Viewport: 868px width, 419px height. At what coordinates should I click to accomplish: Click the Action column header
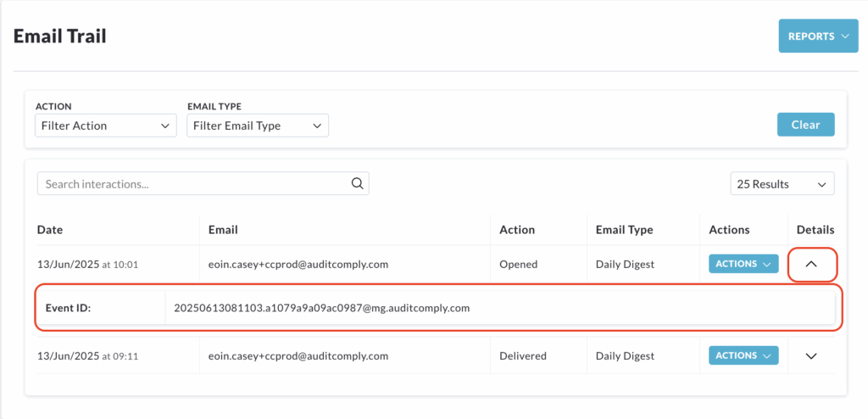click(517, 230)
